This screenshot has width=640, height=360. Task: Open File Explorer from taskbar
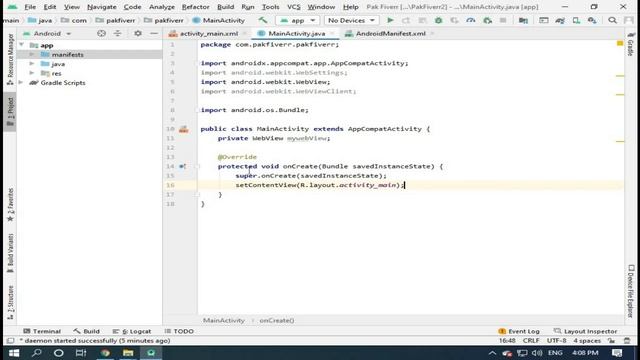click(x=128, y=353)
